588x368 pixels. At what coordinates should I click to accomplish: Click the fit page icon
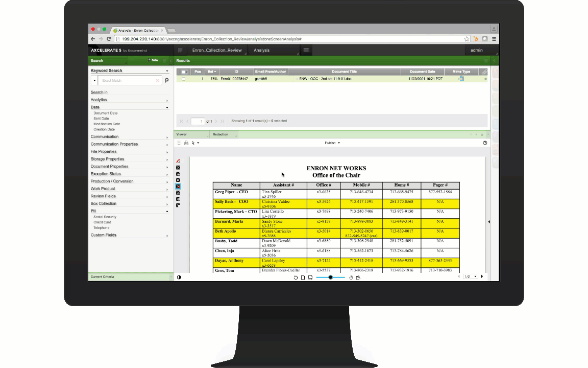303,278
